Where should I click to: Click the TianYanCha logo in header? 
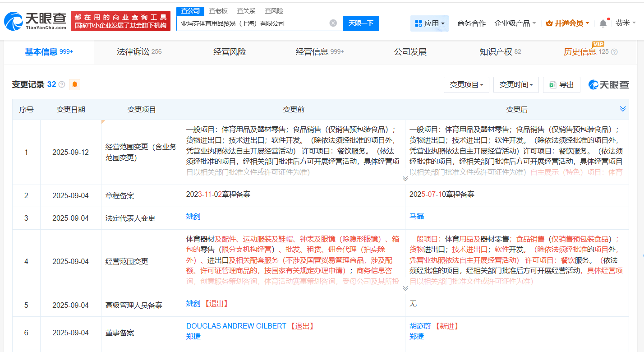point(35,21)
